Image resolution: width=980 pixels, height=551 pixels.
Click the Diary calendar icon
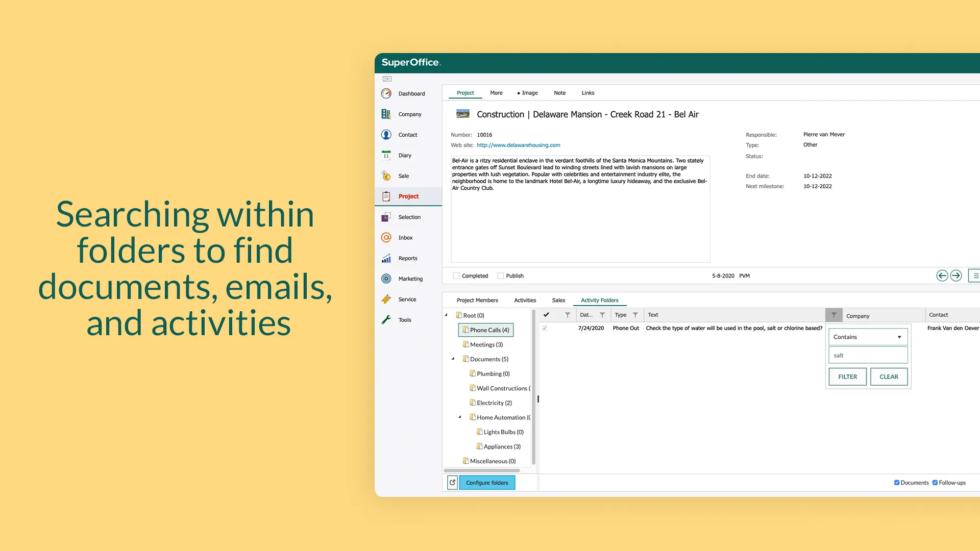(x=386, y=155)
